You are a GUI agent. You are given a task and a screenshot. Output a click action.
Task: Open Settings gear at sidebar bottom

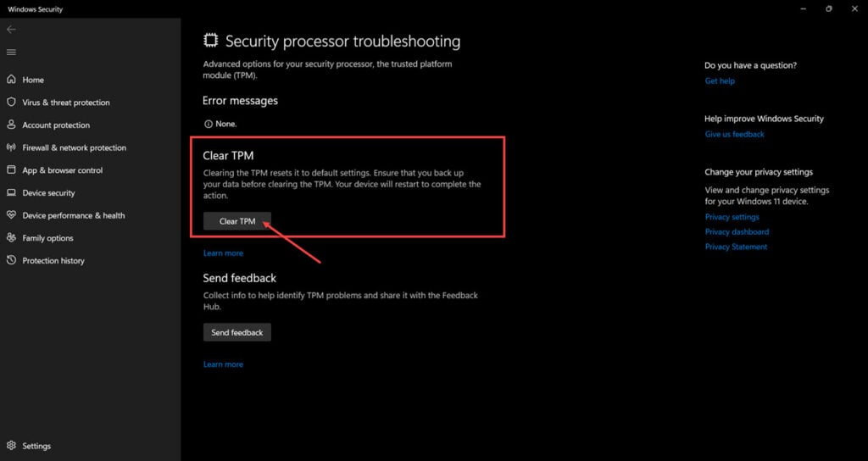click(11, 446)
